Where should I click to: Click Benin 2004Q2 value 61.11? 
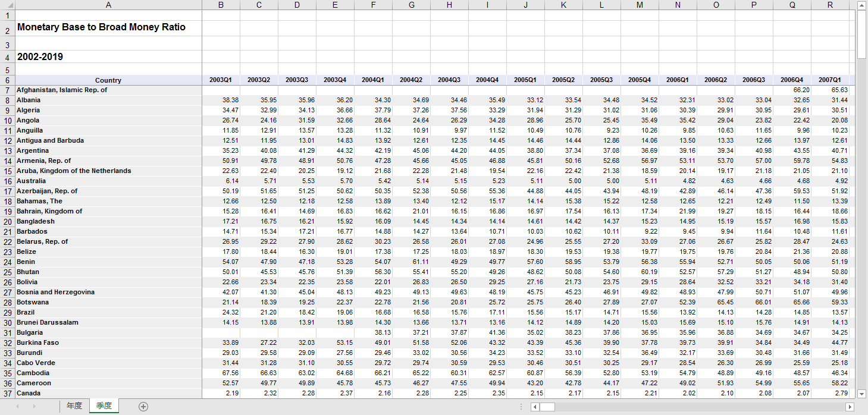coord(411,262)
